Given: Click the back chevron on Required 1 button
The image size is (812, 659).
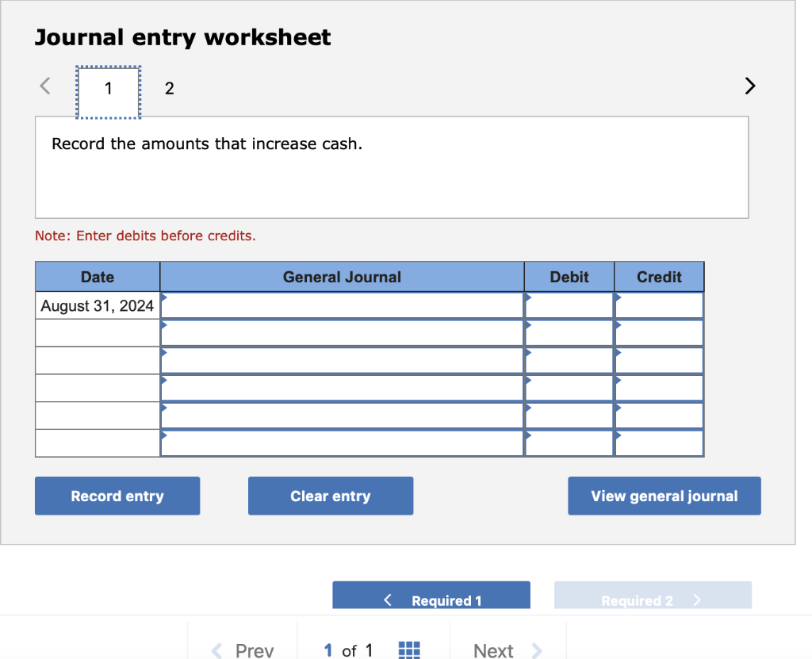Looking at the screenshot, I should [x=388, y=600].
